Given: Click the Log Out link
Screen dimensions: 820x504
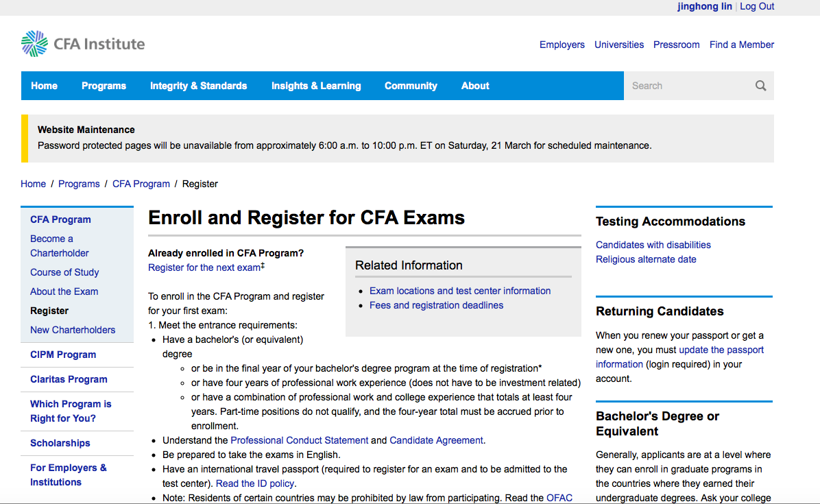Looking at the screenshot, I should point(757,6).
